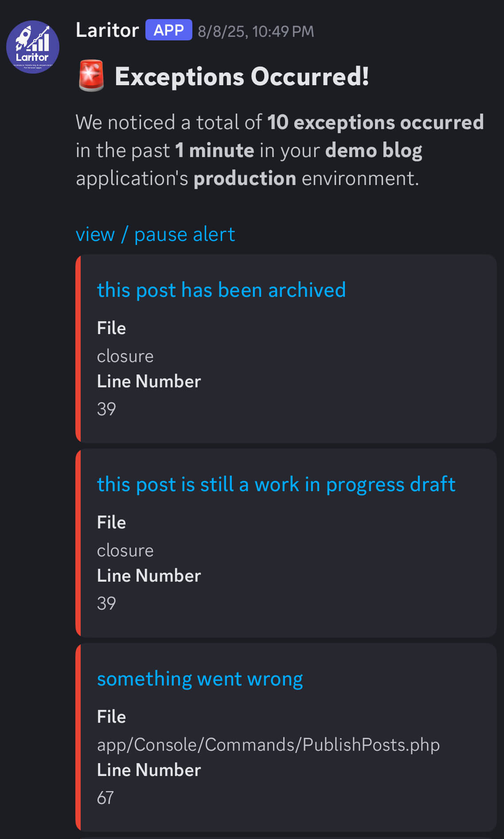Viewport: 504px width, 839px height.
Task: Open the "something went wrong" exception
Action: 200,679
